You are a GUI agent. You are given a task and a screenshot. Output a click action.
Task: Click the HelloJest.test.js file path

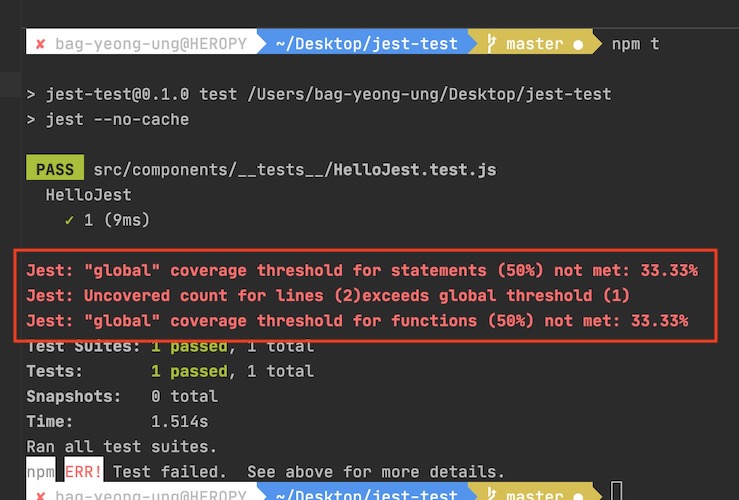coord(295,170)
